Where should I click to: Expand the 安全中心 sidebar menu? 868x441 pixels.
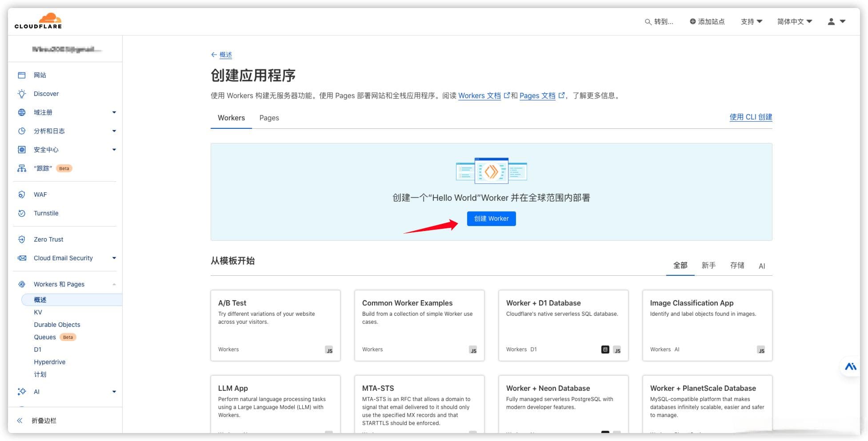coord(114,150)
